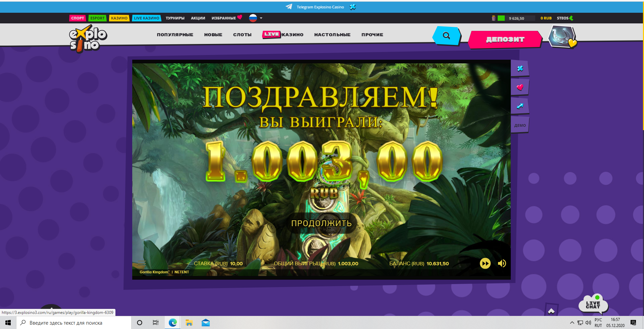Viewport: 644px width, 329px height.
Task: Expand the language flag dropdown
Action: [256, 18]
